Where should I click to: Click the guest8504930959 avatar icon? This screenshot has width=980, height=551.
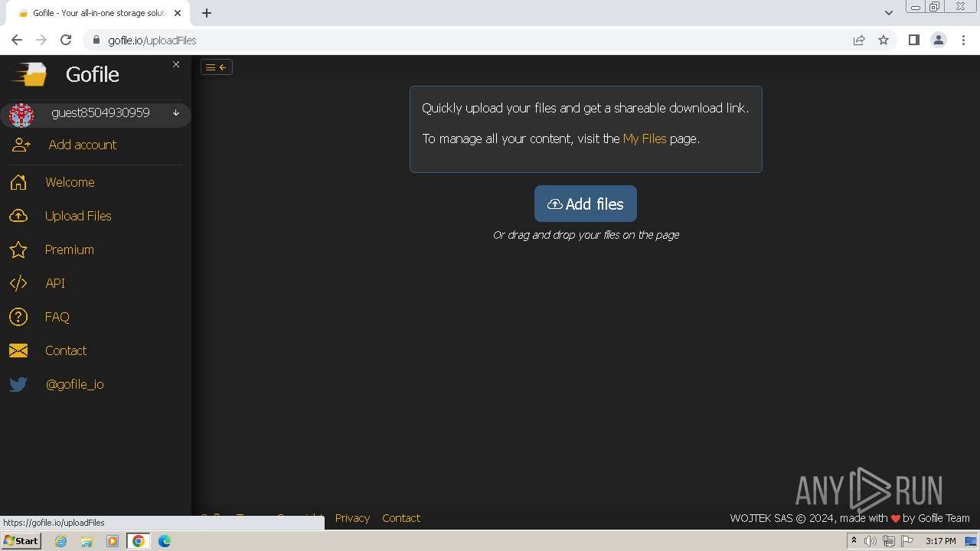point(21,115)
